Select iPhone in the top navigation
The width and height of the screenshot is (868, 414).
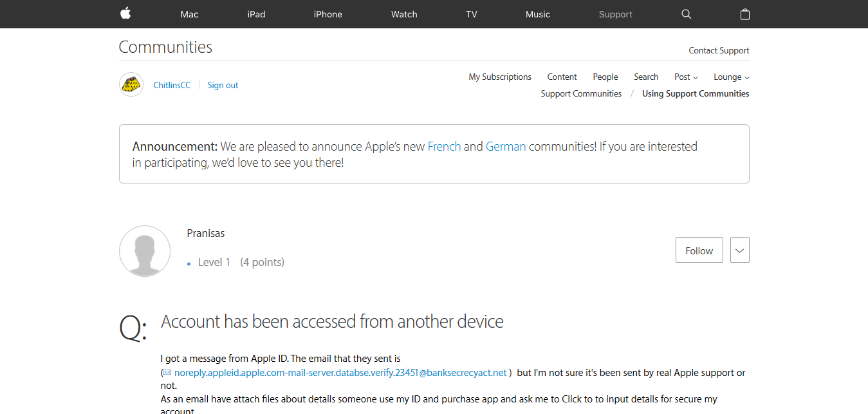(328, 14)
